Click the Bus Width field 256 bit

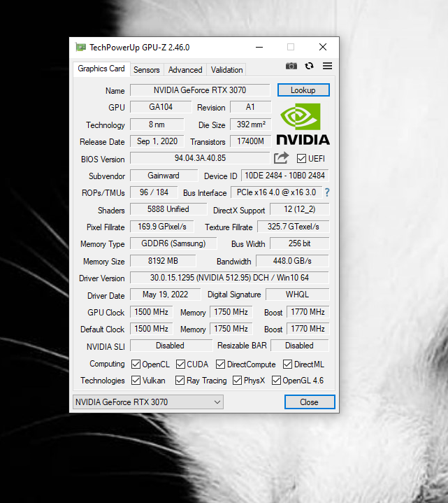(300, 243)
